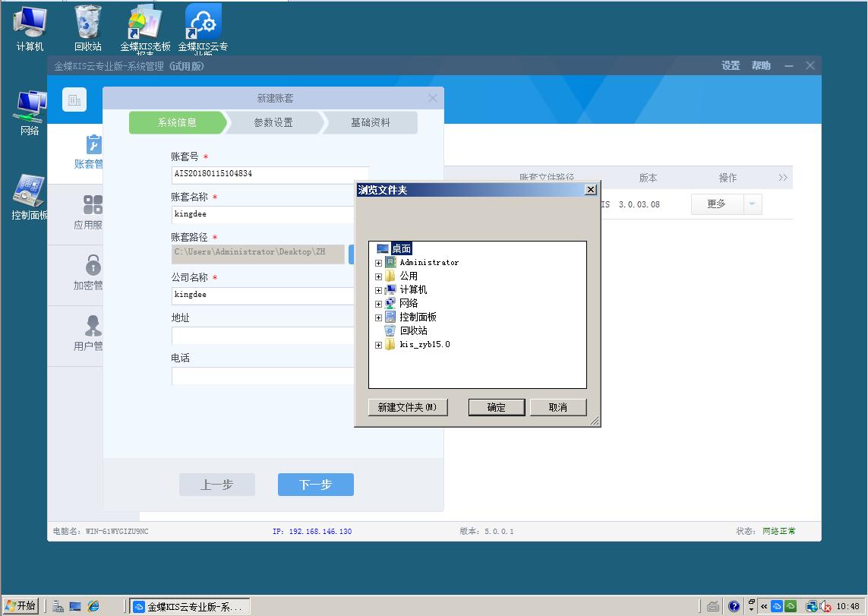
Task: Click the 账套路径 path field
Action: (x=258, y=254)
